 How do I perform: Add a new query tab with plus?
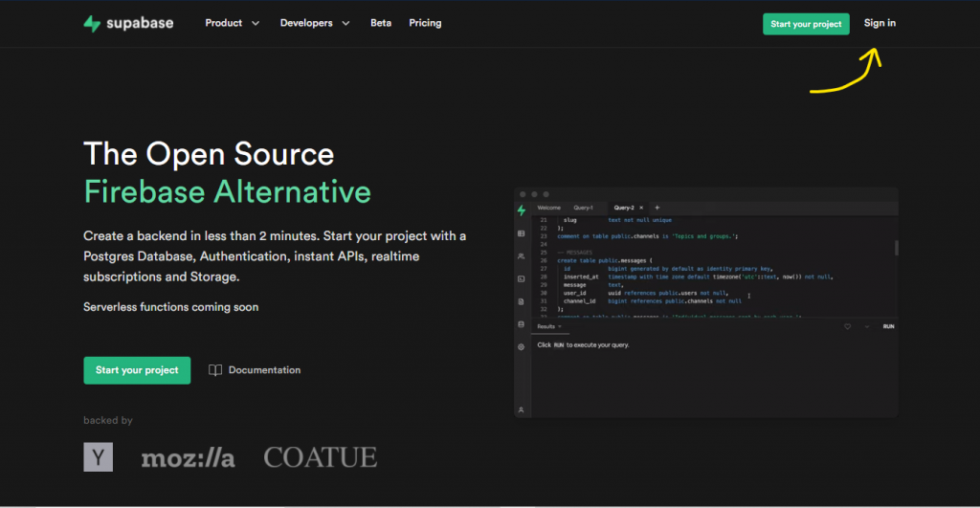tap(657, 208)
